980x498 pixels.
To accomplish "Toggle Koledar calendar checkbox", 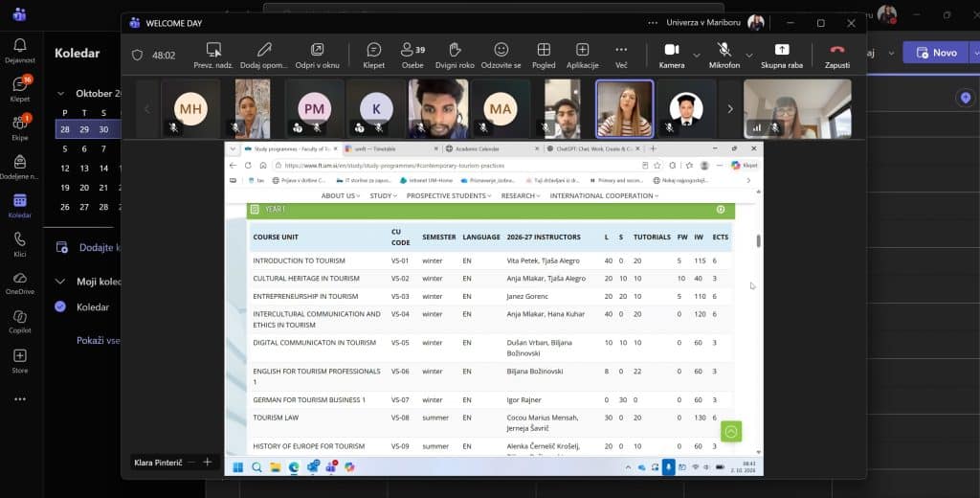I will tap(60, 306).
